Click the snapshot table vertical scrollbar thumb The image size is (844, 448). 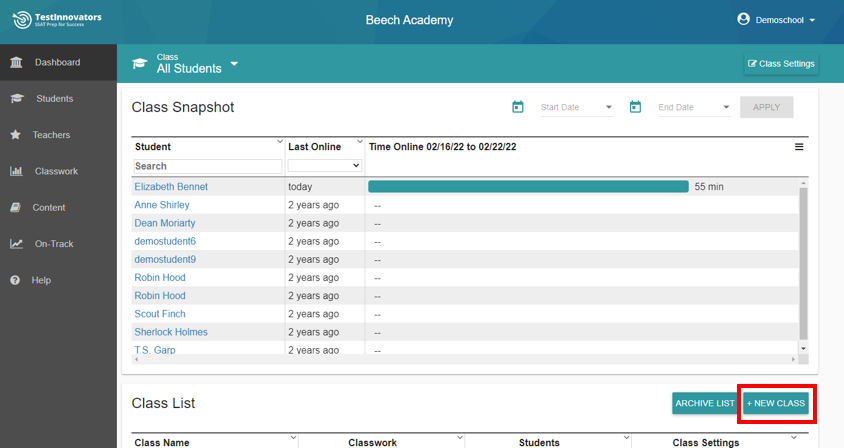point(803,263)
